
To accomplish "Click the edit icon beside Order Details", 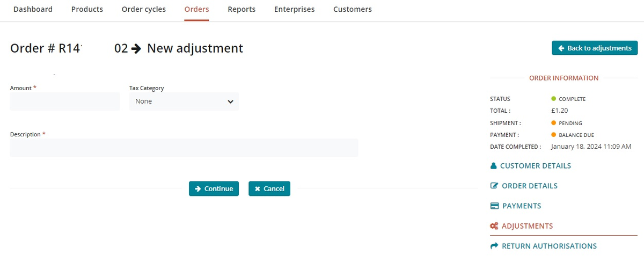I will click(494, 186).
